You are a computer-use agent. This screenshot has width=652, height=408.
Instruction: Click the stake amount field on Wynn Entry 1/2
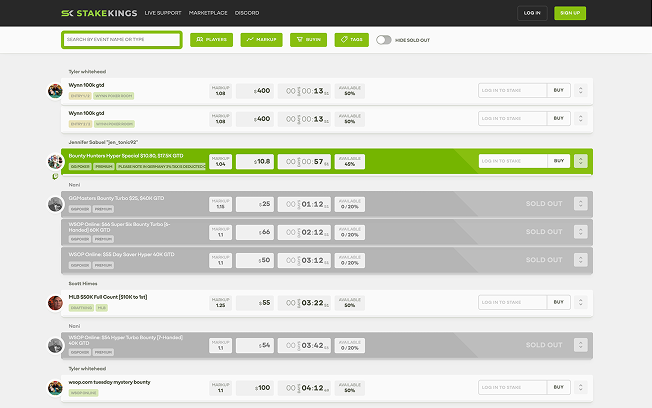tap(512, 90)
